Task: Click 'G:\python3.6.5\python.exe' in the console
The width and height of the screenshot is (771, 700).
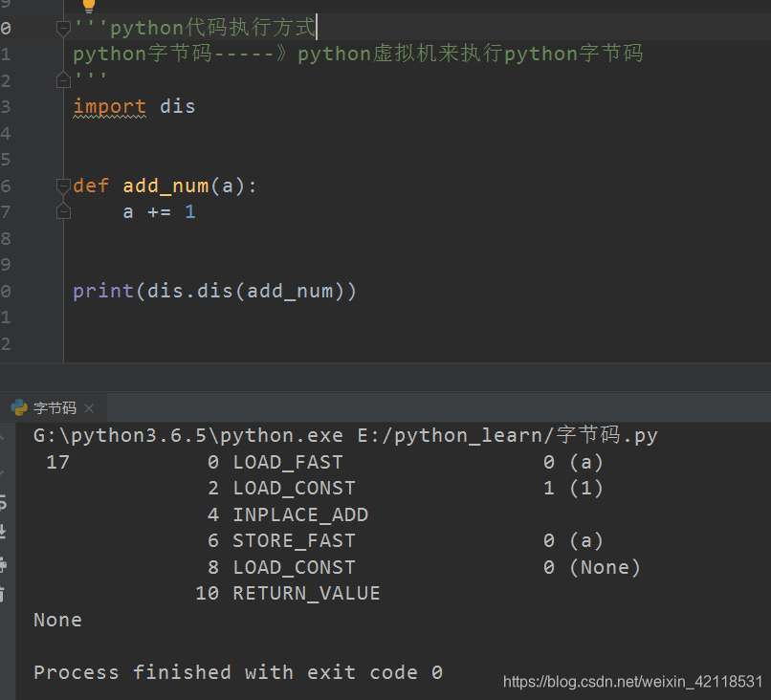Action: coord(188,436)
